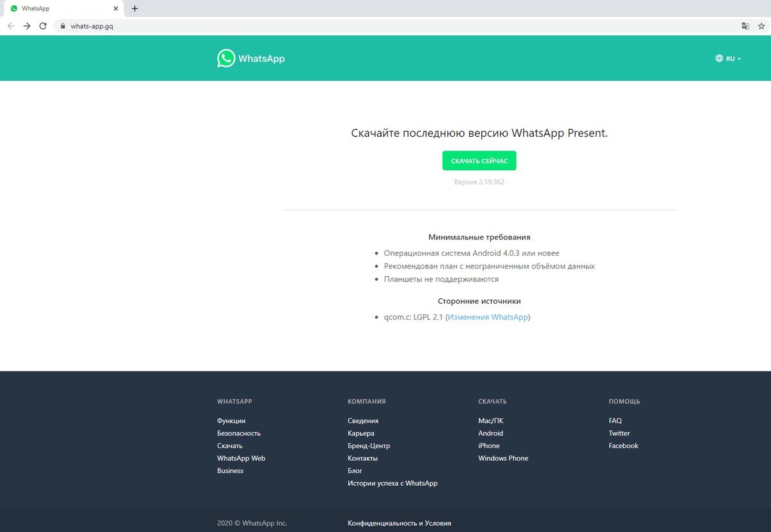Open Безопасность in the footer
Viewport: 771px width, 532px height.
pos(239,433)
